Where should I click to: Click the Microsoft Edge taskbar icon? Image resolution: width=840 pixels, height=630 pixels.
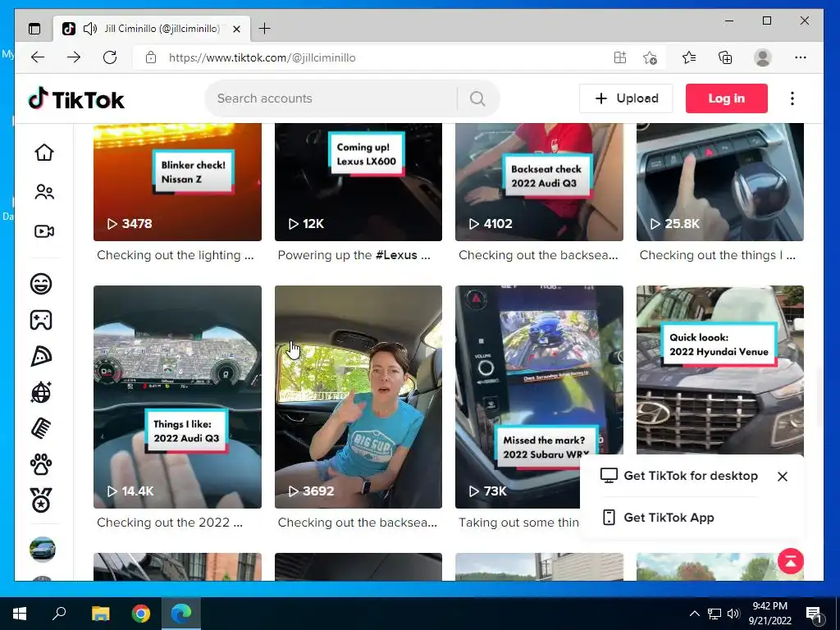[181, 614]
